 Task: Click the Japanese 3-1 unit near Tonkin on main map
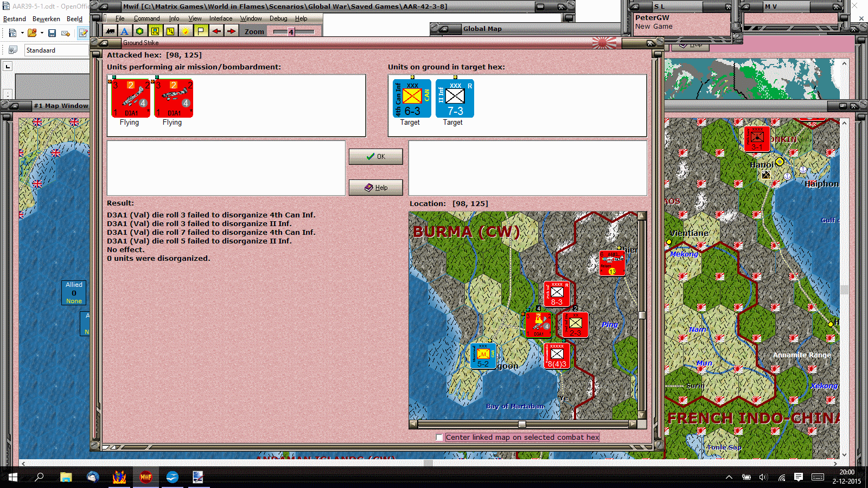coord(757,139)
